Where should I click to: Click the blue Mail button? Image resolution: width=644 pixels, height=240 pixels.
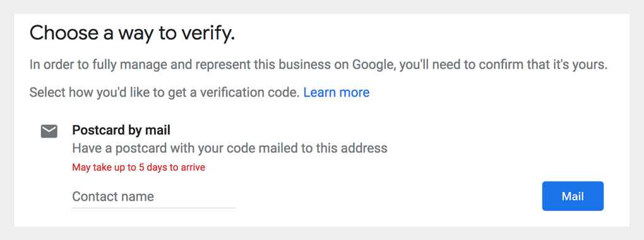pos(573,196)
